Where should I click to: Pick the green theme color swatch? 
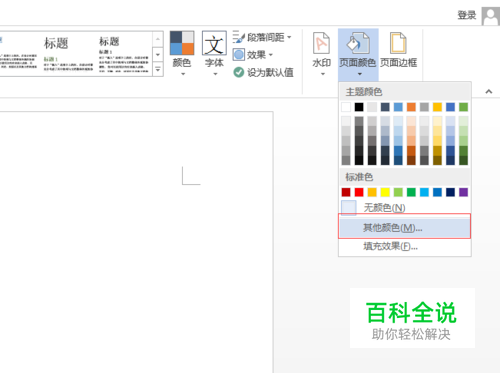463,107
